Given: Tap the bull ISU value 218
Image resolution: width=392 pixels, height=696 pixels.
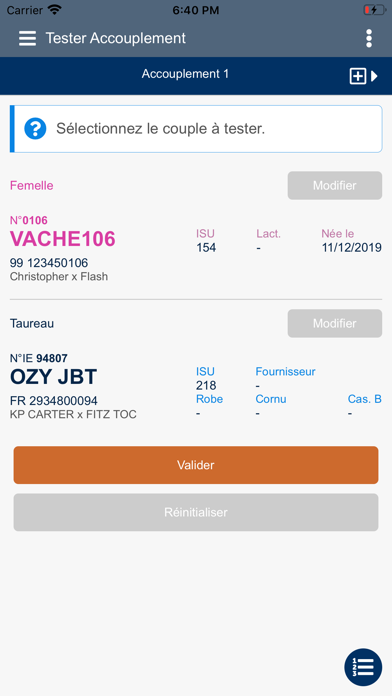Looking at the screenshot, I should coord(206,385).
